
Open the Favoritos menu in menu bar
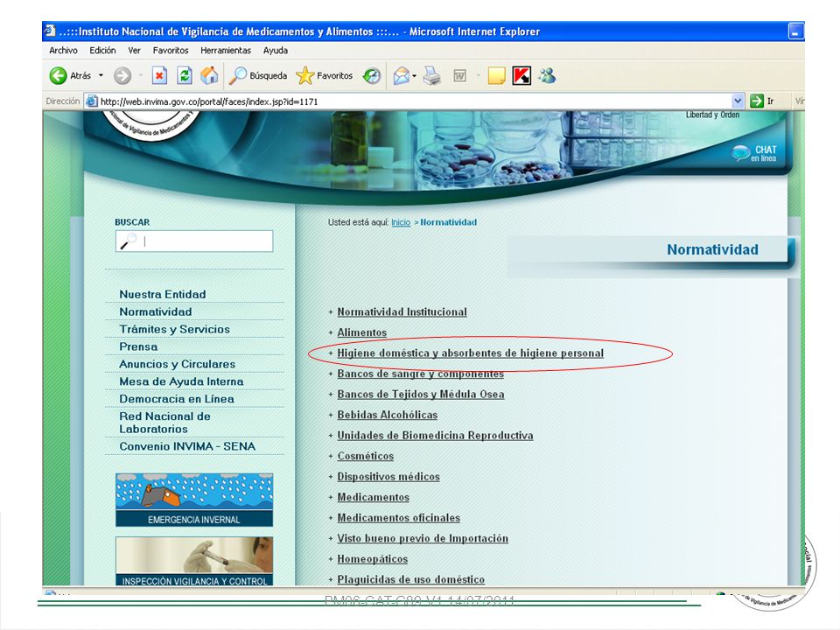(171, 51)
